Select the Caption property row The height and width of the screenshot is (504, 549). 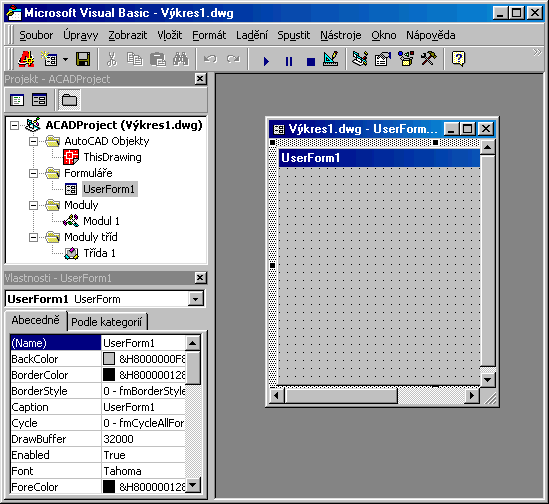[x=98, y=407]
